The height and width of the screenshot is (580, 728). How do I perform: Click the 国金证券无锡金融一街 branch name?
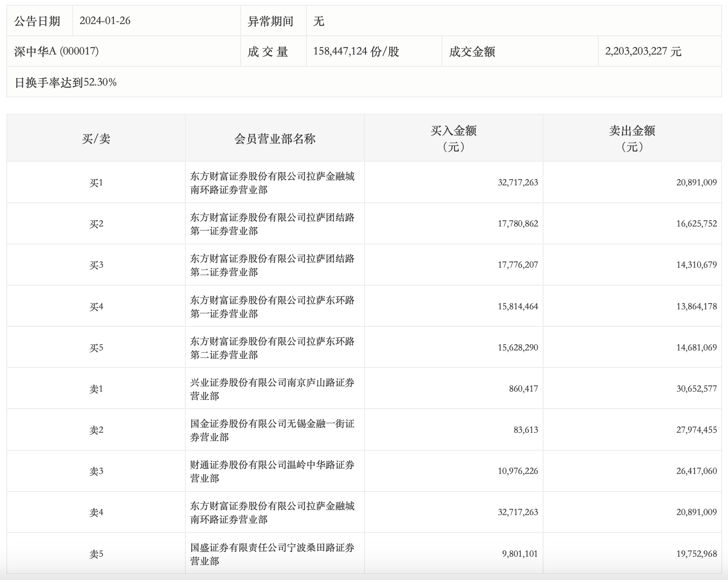click(x=273, y=430)
